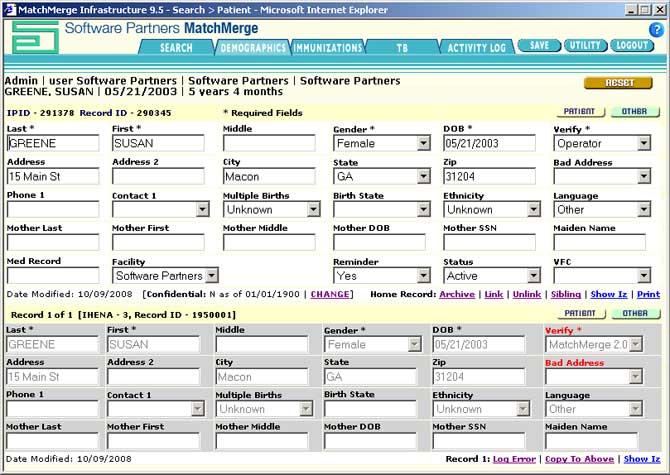The width and height of the screenshot is (670, 475).
Task: Open the ACTIVITY LOG tab
Action: [x=476, y=47]
